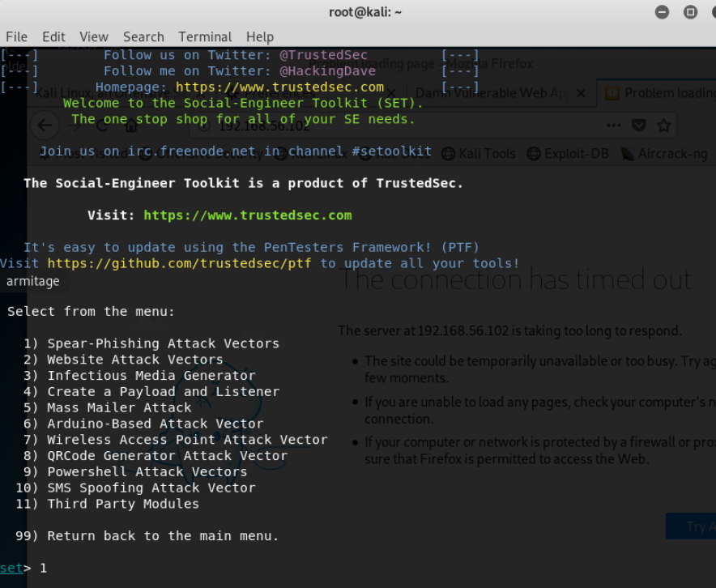Open the Help menu
Viewport: 716px width, 588px height.
(x=260, y=36)
